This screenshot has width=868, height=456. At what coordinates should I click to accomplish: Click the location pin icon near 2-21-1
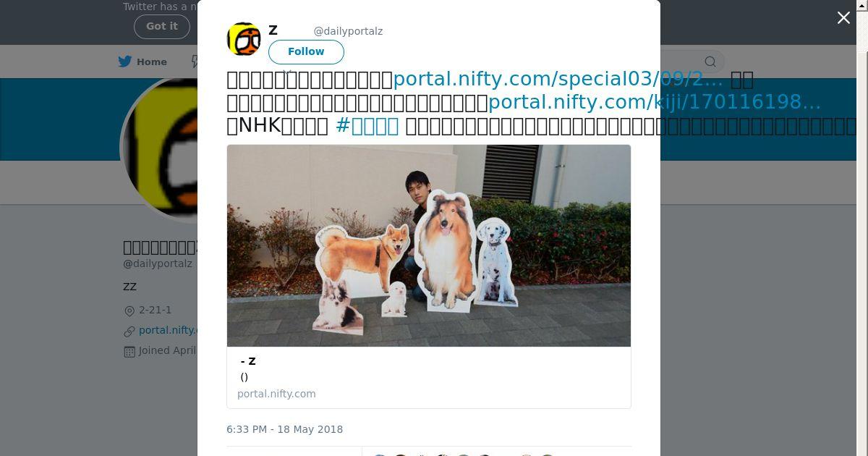[x=129, y=311]
